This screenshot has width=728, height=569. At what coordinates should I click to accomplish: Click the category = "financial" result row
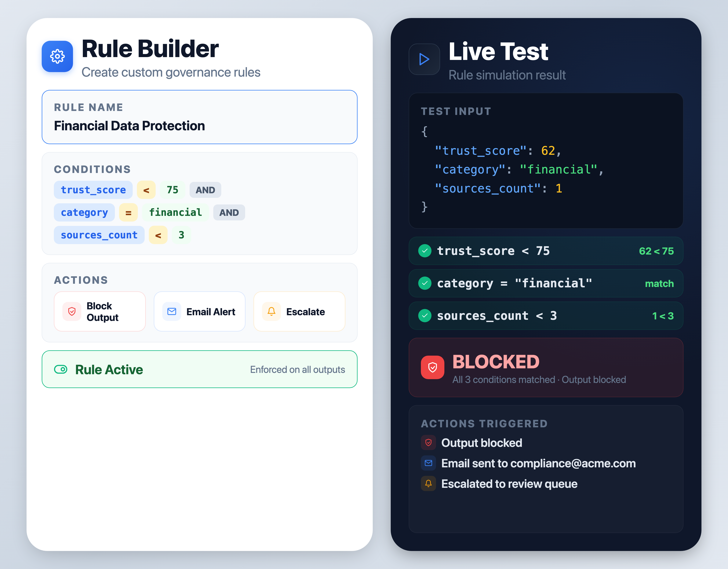coord(546,283)
